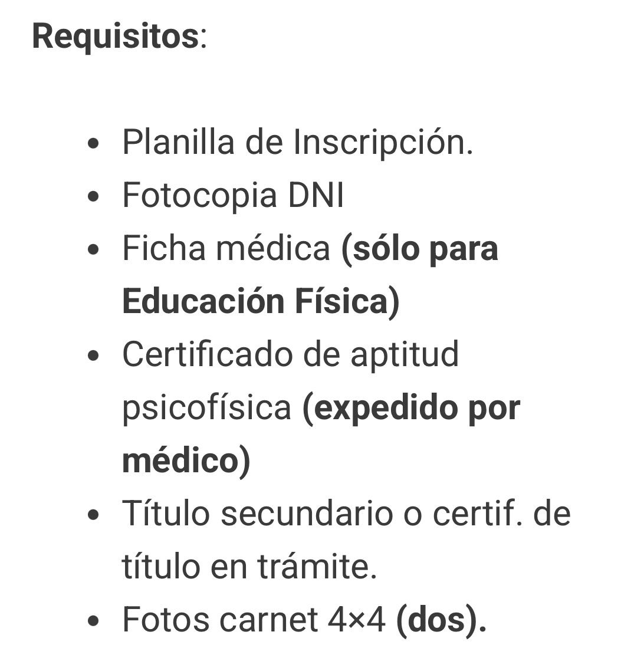Click the word "psicofísica"
644x668 pixels.
click(x=206, y=407)
